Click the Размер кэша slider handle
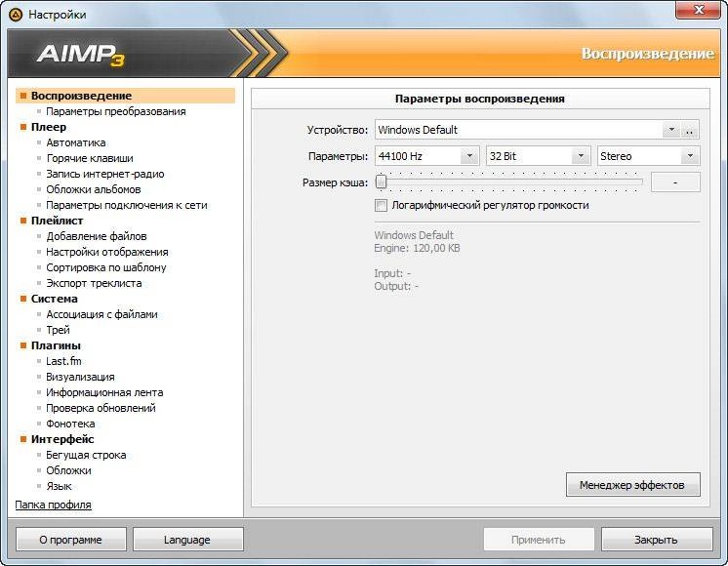The width and height of the screenshot is (728, 566). [381, 182]
